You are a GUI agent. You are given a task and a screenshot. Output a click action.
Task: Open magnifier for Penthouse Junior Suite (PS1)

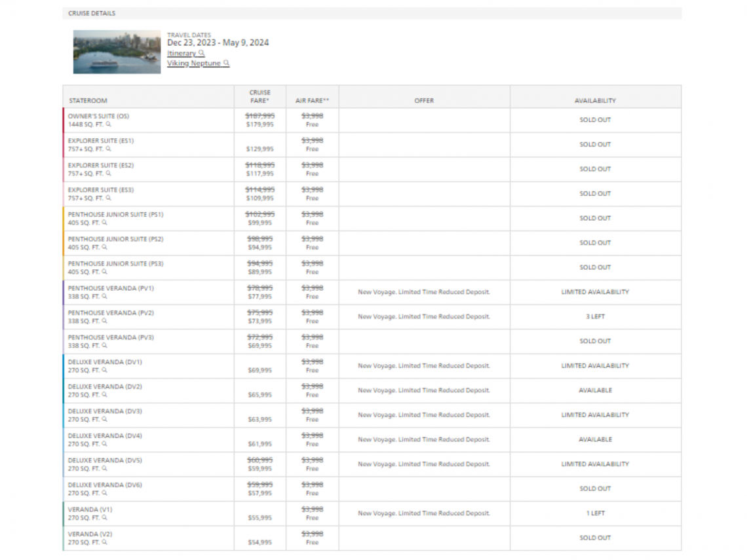(x=104, y=223)
